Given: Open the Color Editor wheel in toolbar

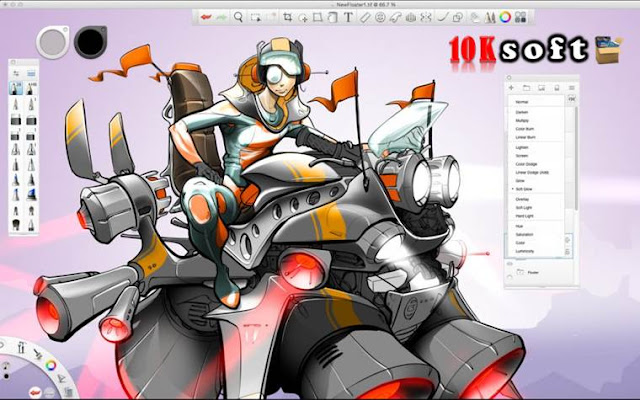Looking at the screenshot, I should coord(505,17).
